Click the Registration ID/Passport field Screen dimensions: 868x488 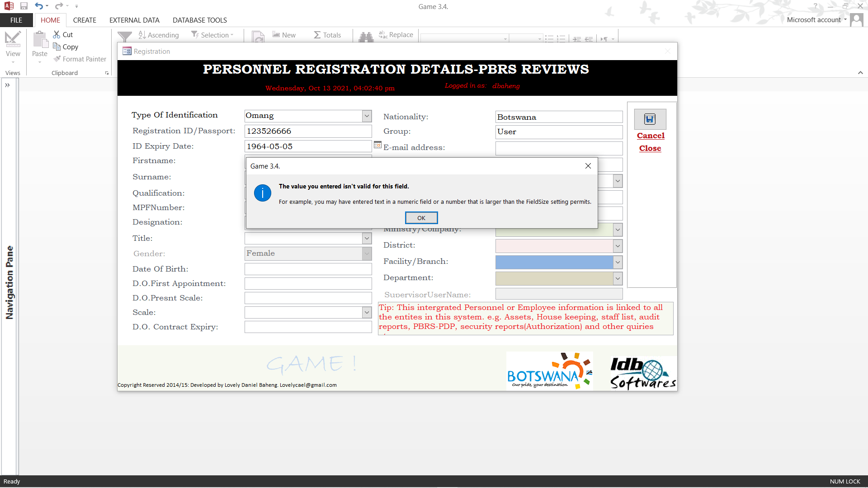[x=308, y=131]
